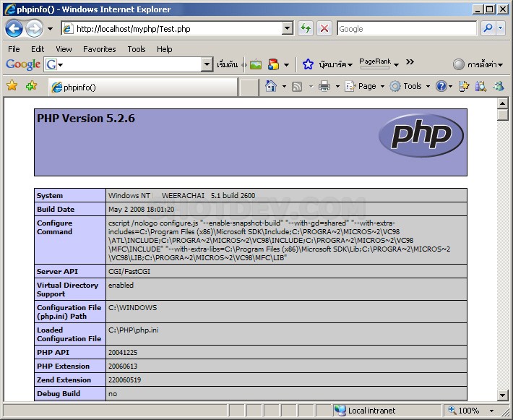This screenshot has width=513, height=420.
Task: Click the scrollbar up arrow
Action: coord(503,104)
